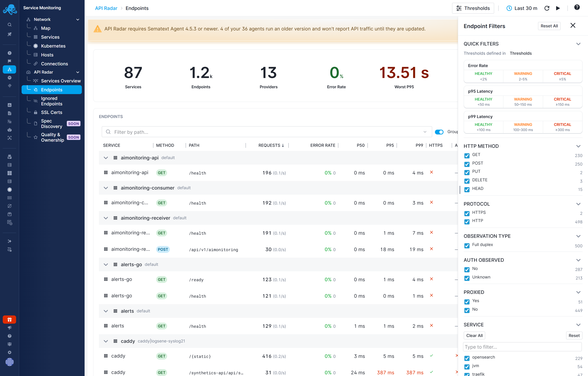Click the Thresholds button
The height and width of the screenshot is (376, 588).
click(473, 8)
